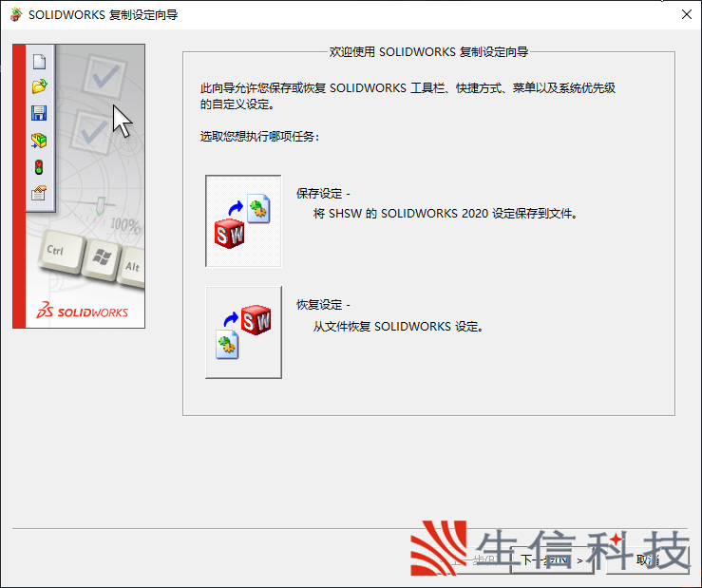This screenshot has width=702, height=588.
Task: Click the text 从文件恢复 SOLIDWORKS 设定
Action: click(x=398, y=327)
